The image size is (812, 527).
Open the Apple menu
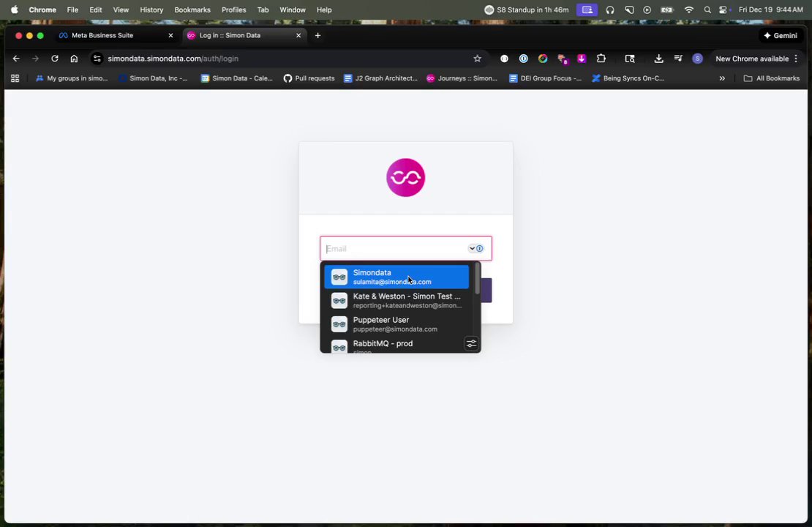(14, 10)
